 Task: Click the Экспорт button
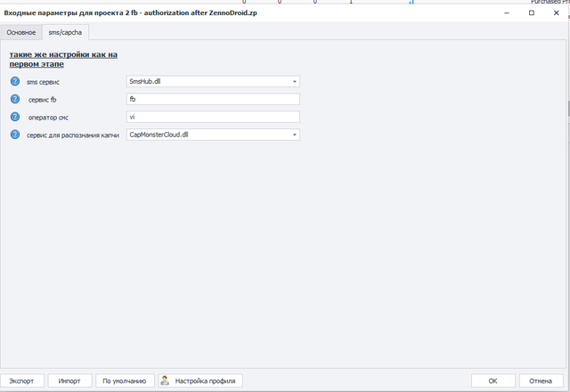point(21,380)
